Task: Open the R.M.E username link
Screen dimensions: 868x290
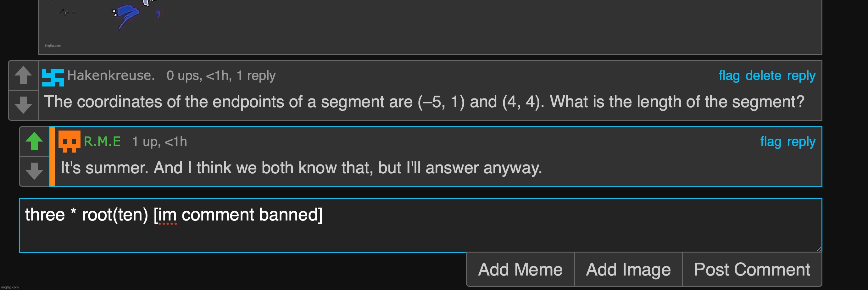Action: 102,142
